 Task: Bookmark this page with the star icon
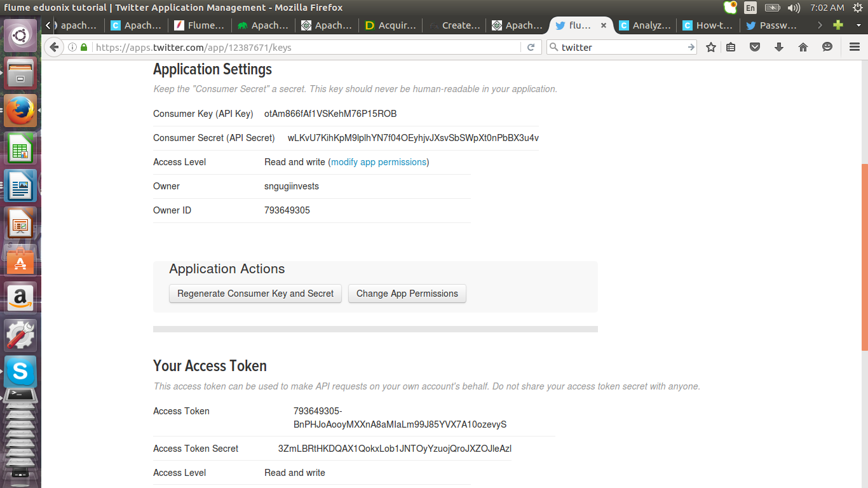click(711, 47)
